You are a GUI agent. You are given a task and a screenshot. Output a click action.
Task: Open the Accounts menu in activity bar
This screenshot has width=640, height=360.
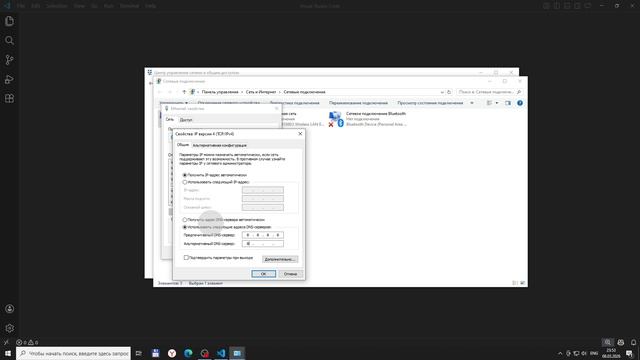(9, 309)
